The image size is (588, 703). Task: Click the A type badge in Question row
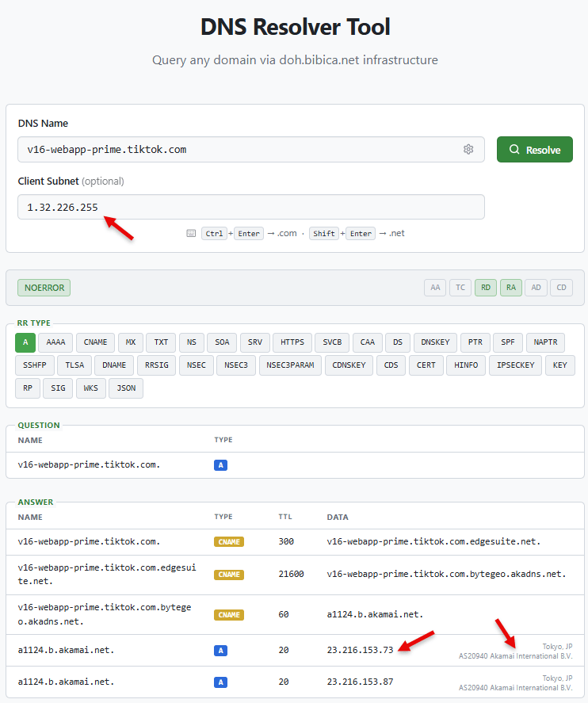tap(220, 465)
